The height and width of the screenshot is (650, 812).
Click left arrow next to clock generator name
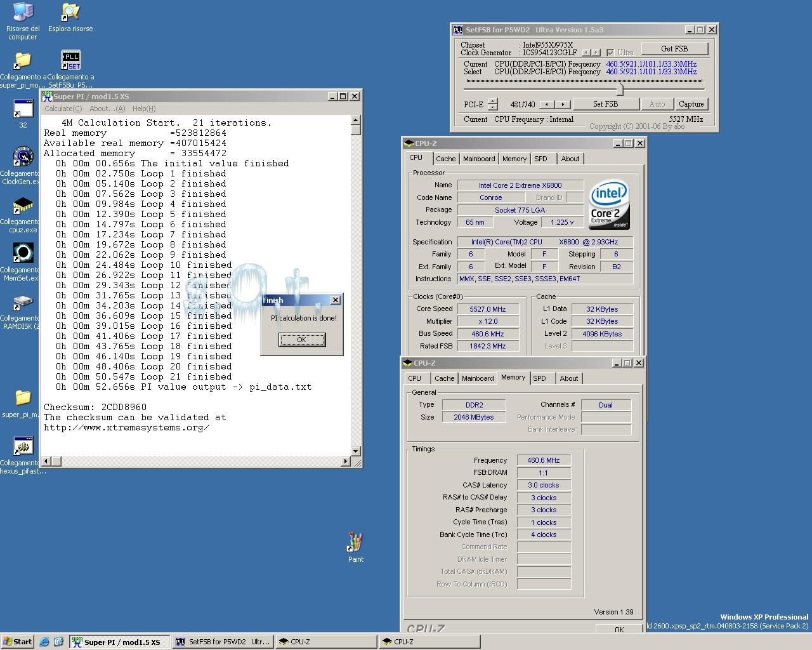point(586,53)
